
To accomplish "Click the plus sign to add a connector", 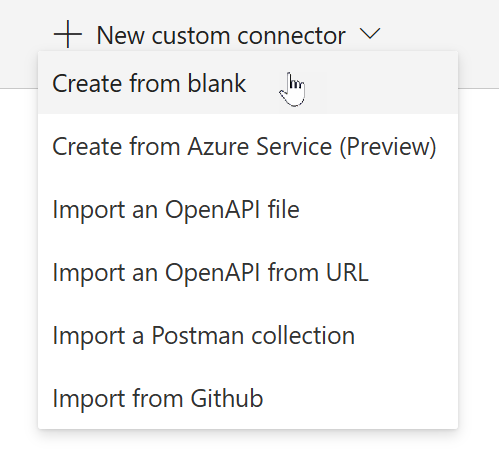I will point(68,34).
